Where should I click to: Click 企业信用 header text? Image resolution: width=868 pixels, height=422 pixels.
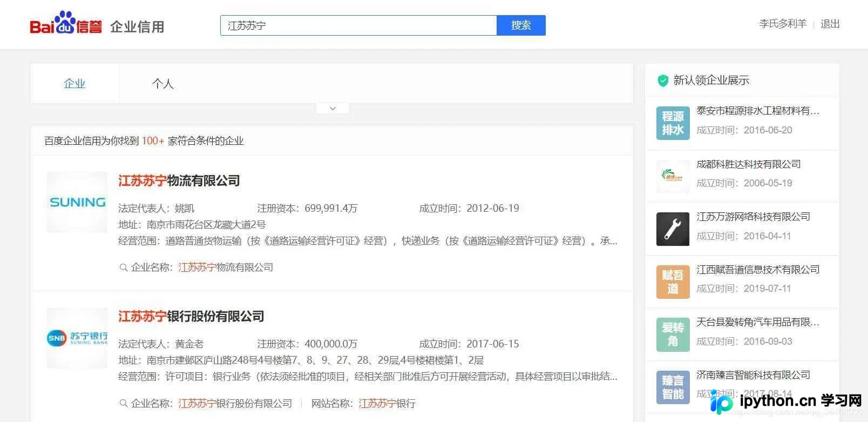137,26
